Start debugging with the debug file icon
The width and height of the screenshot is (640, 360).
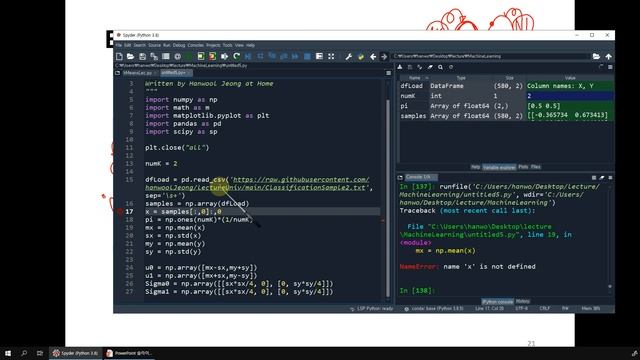(x=248, y=56)
